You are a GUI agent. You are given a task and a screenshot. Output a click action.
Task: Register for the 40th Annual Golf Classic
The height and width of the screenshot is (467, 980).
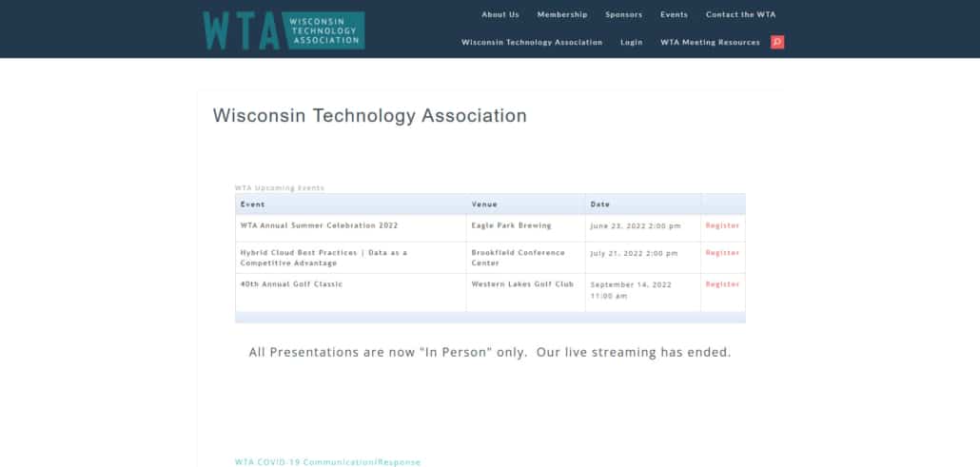pyautogui.click(x=722, y=284)
